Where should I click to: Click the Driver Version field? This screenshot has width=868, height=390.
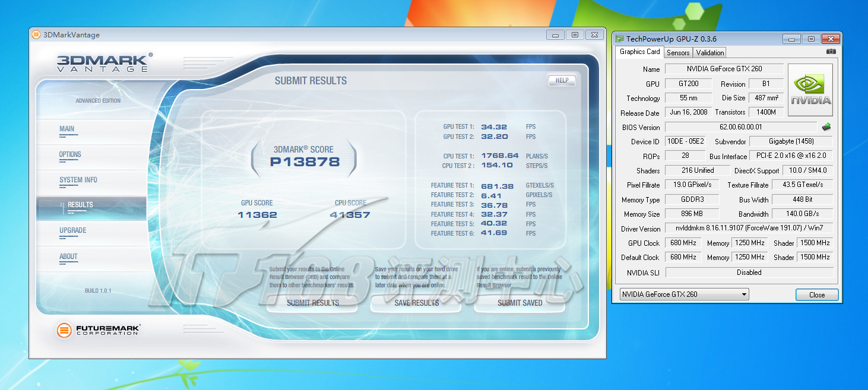[x=749, y=229]
